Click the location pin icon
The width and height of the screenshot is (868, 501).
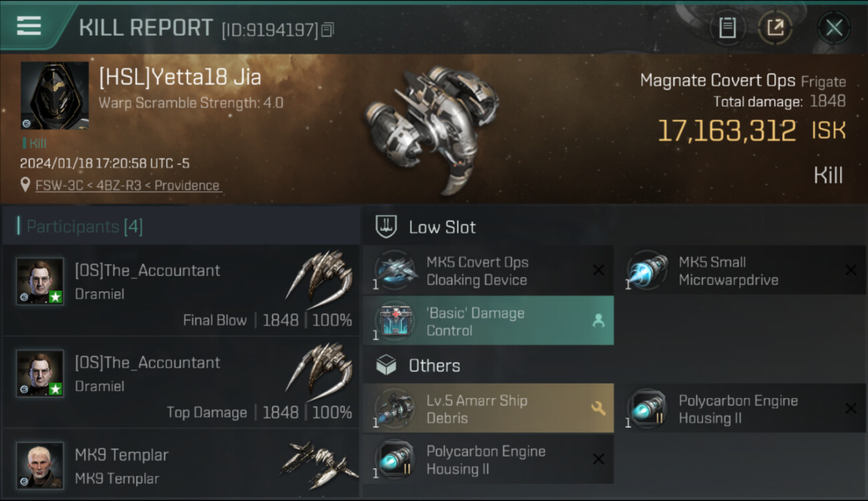tap(26, 184)
